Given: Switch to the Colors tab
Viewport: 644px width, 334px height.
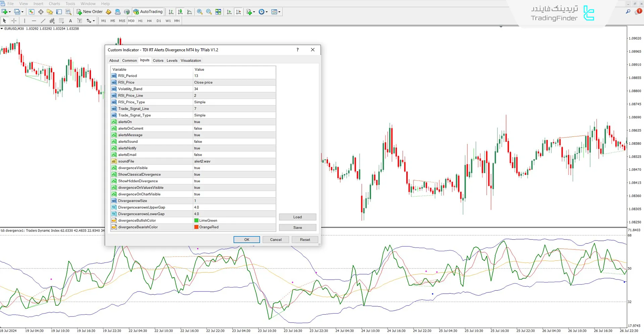Looking at the screenshot, I should 158,60.
